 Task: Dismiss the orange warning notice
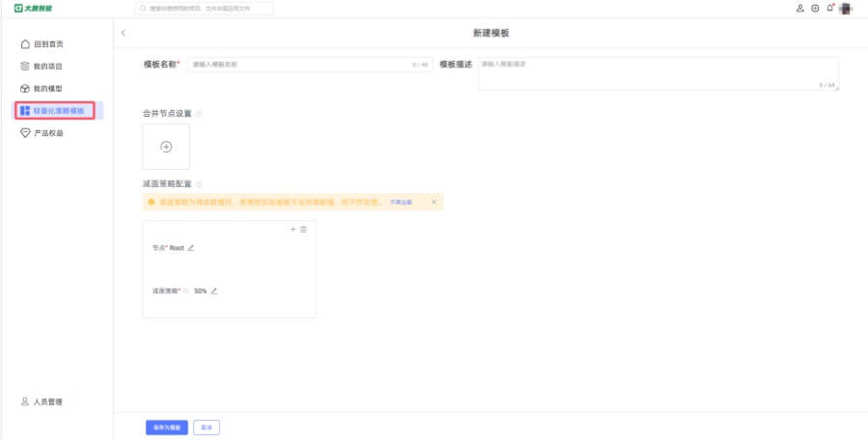(x=434, y=202)
